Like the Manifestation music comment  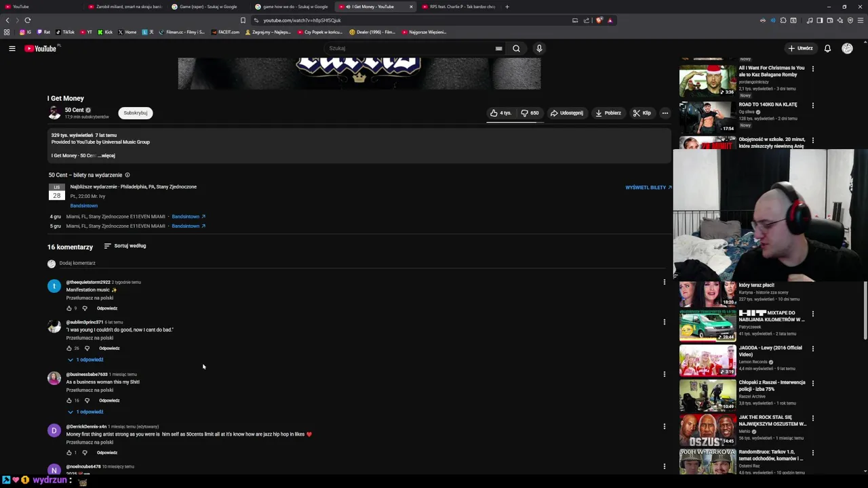click(69, 308)
